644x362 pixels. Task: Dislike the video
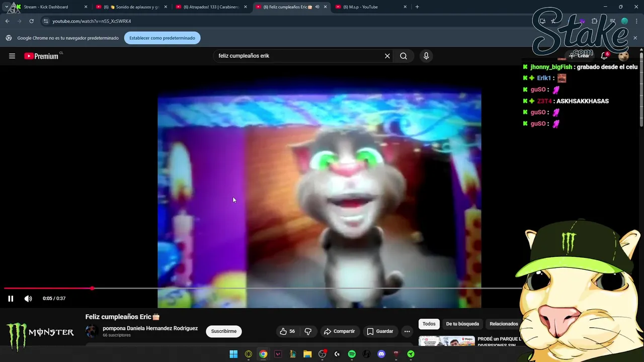308,331
